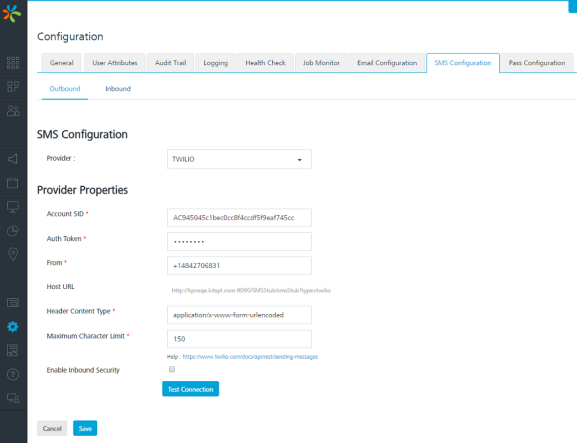Expand the Provider dropdown showing TWILIO

(x=239, y=159)
